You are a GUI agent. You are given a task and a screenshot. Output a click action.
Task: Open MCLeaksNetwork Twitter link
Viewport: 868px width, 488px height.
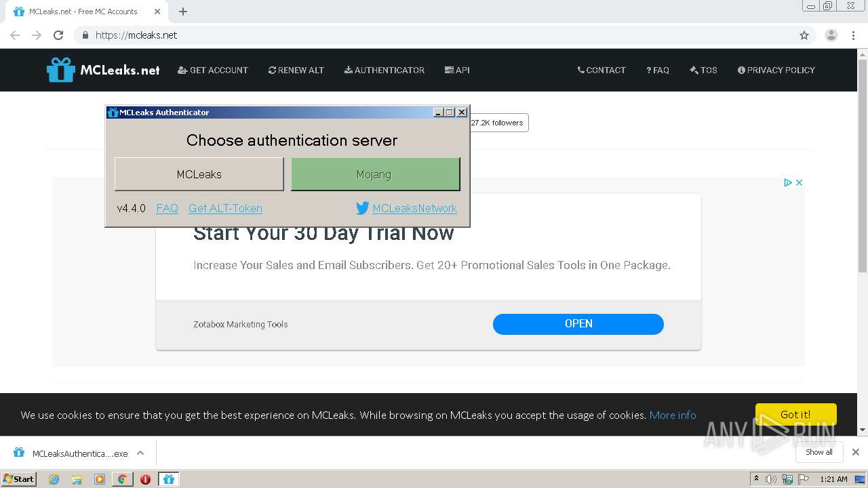coord(414,208)
